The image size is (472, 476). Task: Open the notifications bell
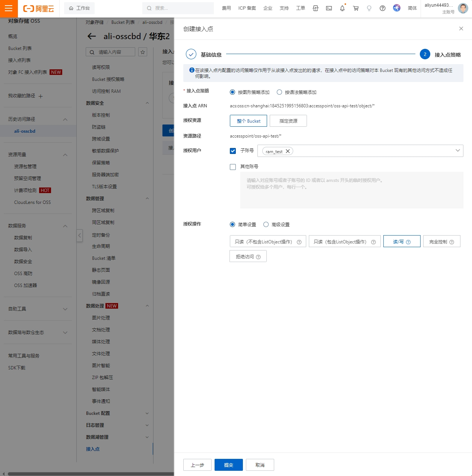click(342, 8)
